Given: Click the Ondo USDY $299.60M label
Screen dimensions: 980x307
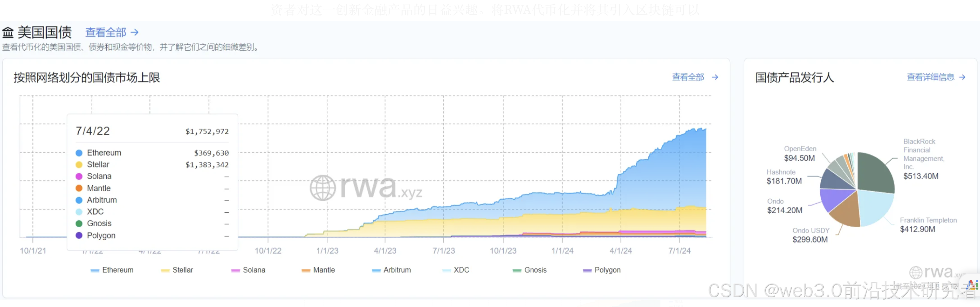Looking at the screenshot, I should [x=811, y=235].
